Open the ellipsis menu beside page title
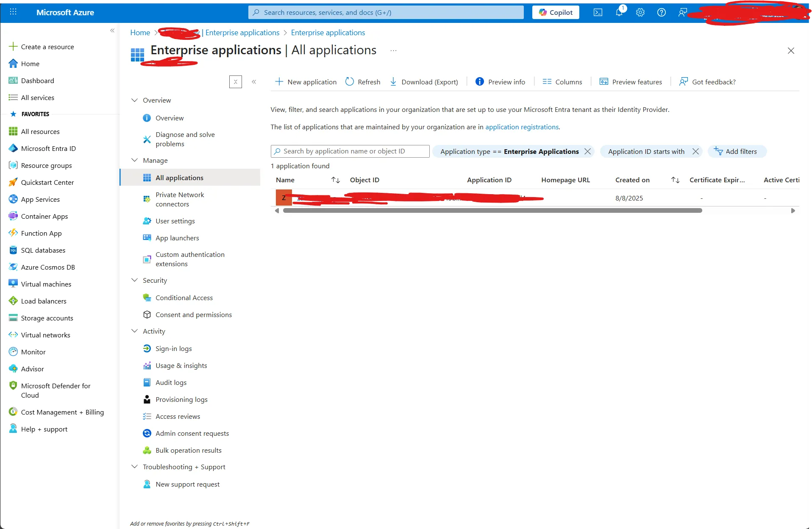812x529 pixels. coord(393,50)
